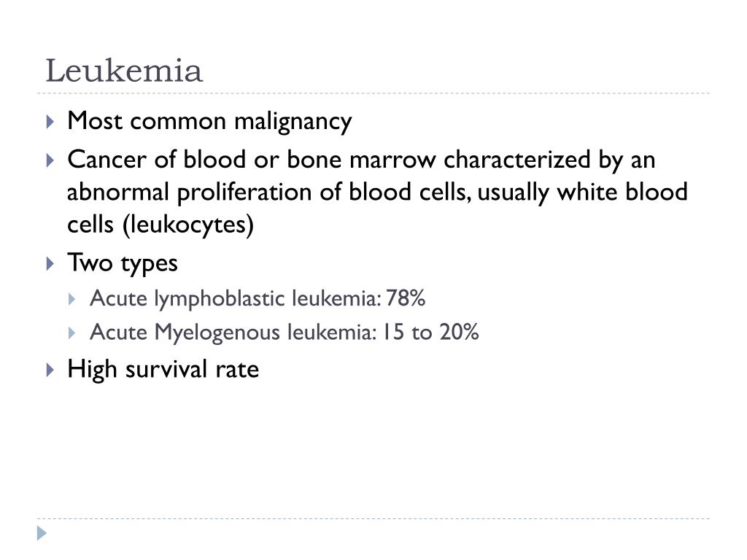Select Acute Myelogenous leukemia: 15 to 20% line
Viewport: 747px width, 560px height.
284,332
